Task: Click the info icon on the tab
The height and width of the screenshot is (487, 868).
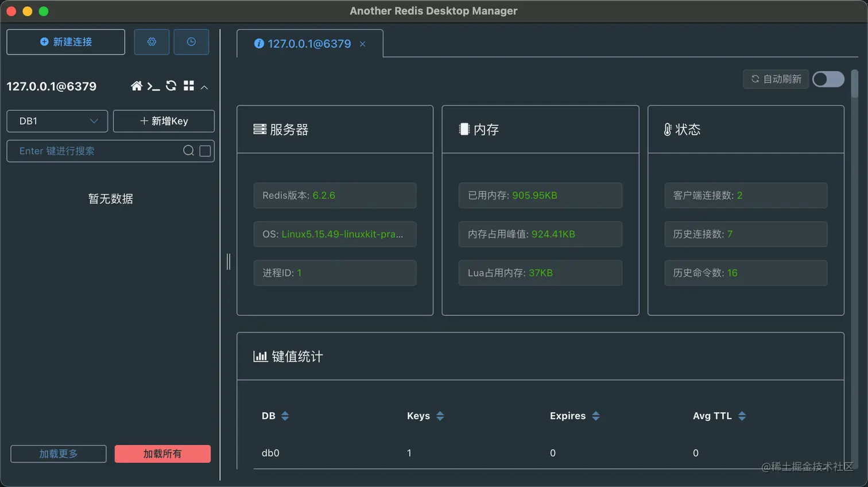Action: pos(259,44)
